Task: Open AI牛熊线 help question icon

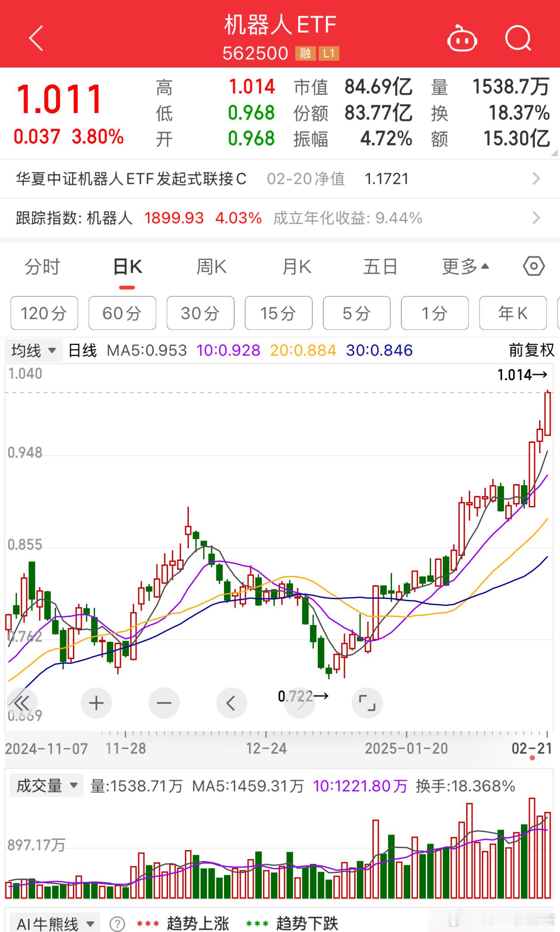Action: (x=117, y=924)
